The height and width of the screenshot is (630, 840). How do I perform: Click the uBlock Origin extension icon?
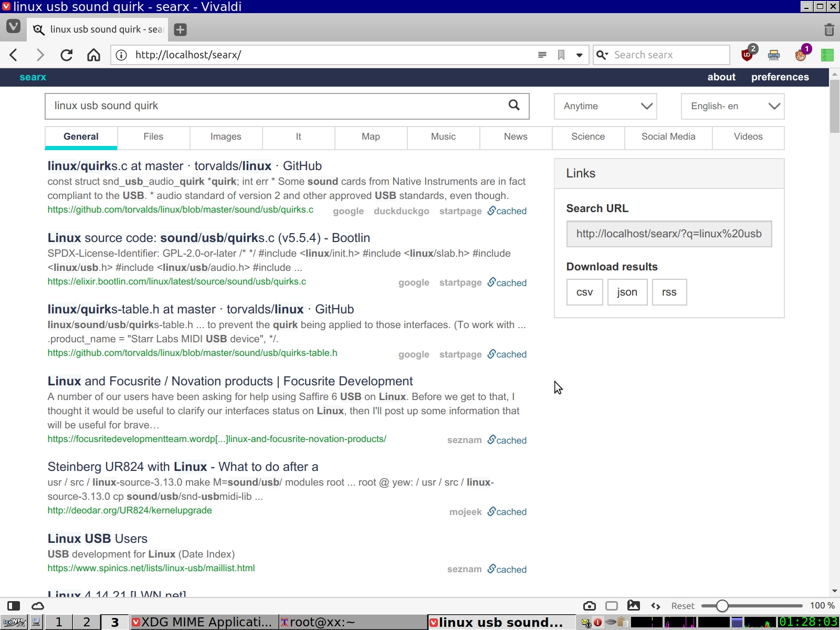click(747, 55)
